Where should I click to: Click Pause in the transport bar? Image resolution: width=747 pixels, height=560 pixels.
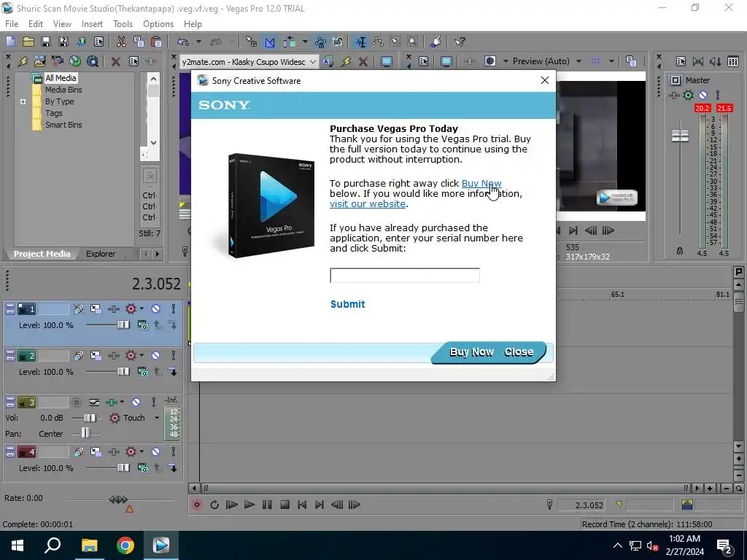[267, 505]
